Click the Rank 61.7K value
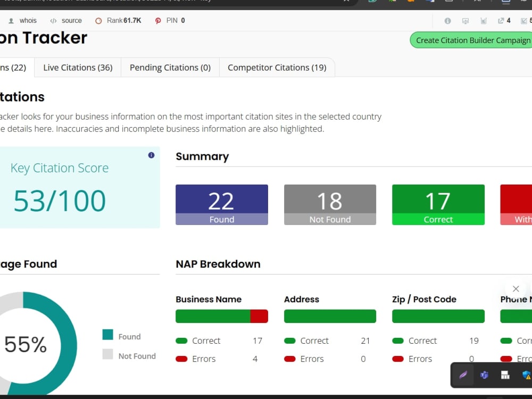The height and width of the screenshot is (399, 532). coord(132,21)
